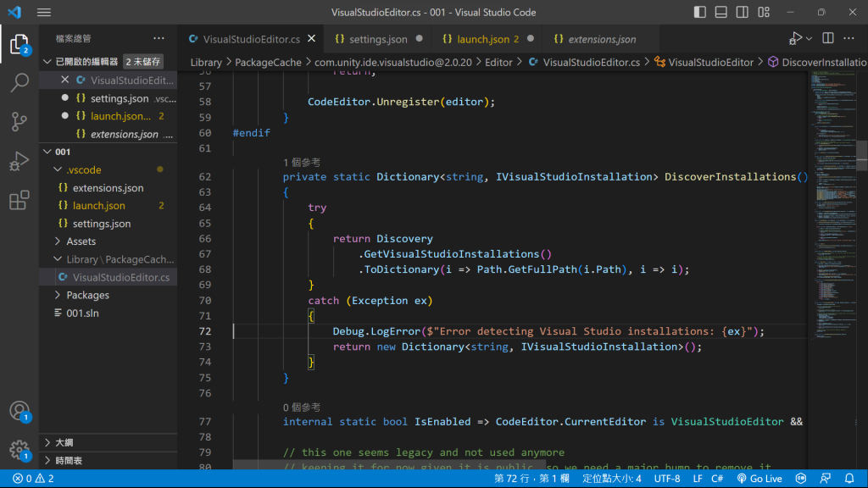This screenshot has height=488, width=868.
Task: Click the minimap code overview
Action: [x=834, y=205]
